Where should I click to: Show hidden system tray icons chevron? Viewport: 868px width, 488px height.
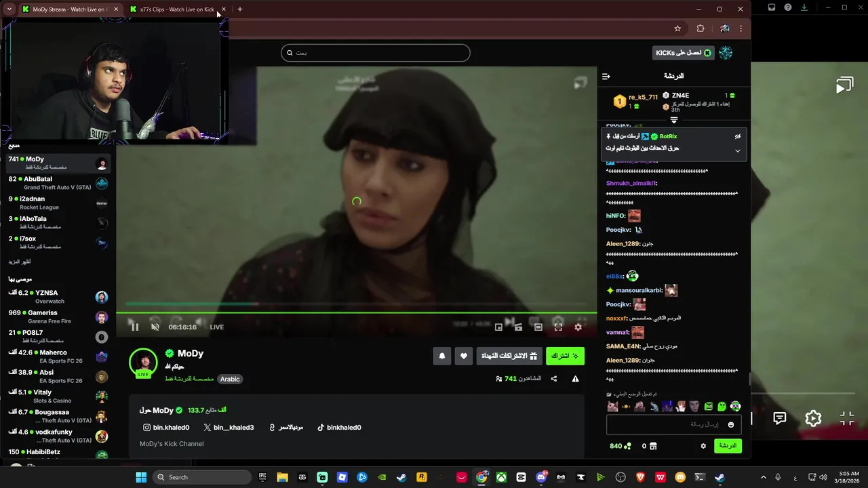(763, 477)
